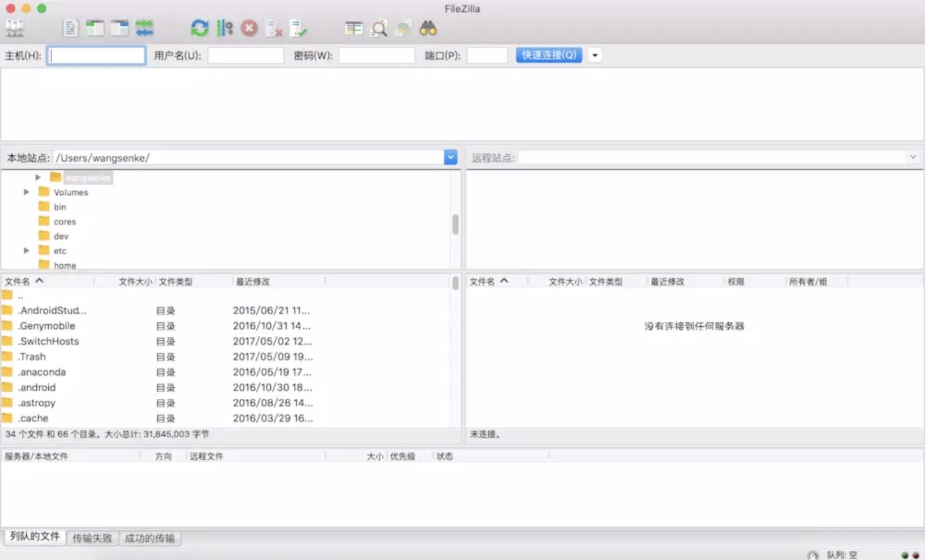This screenshot has width=925, height=560.
Task: Open the filename filters dialog icon
Action: (354, 28)
